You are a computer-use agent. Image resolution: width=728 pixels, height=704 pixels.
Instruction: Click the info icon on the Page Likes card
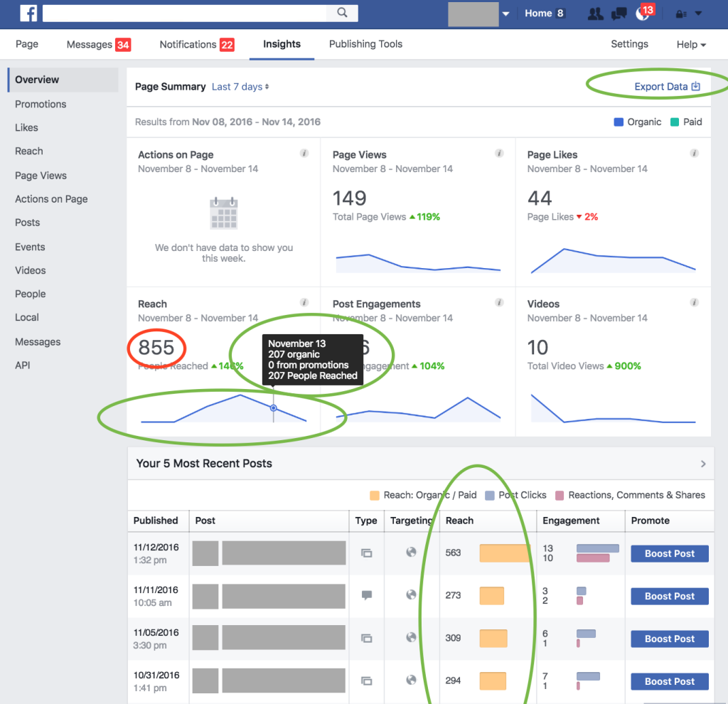click(x=695, y=152)
